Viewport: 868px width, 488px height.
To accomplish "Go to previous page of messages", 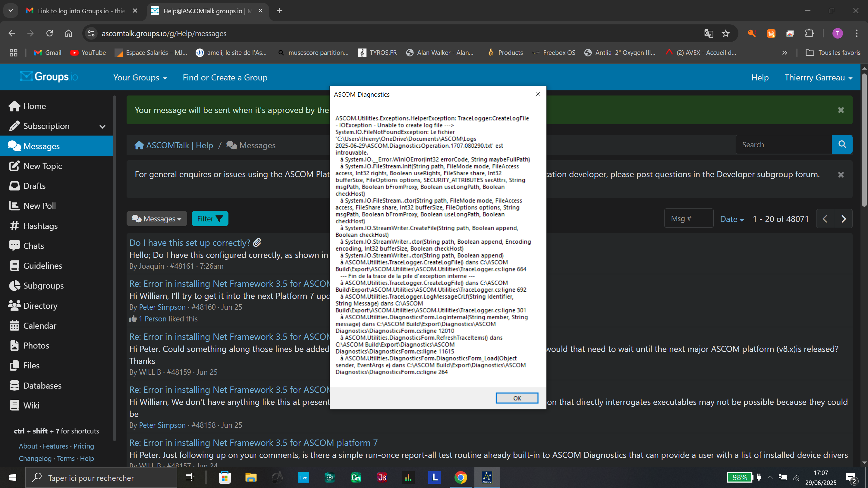I will pos(825,219).
